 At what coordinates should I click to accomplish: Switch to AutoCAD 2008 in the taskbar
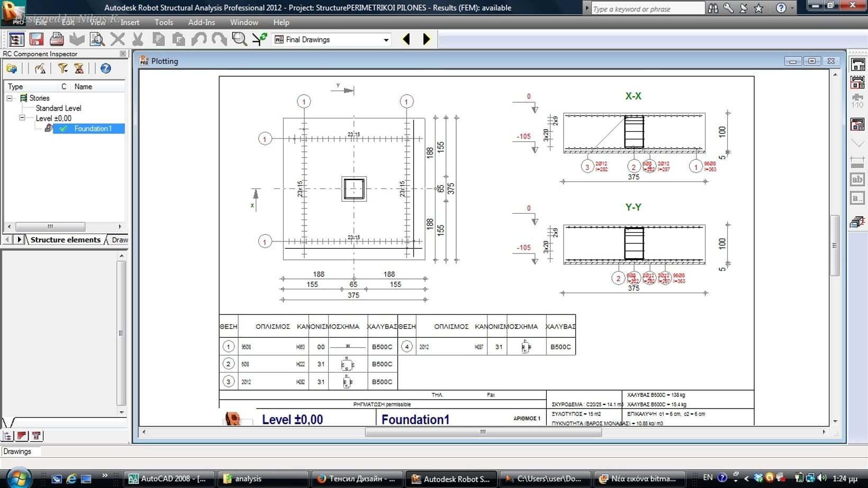click(169, 478)
